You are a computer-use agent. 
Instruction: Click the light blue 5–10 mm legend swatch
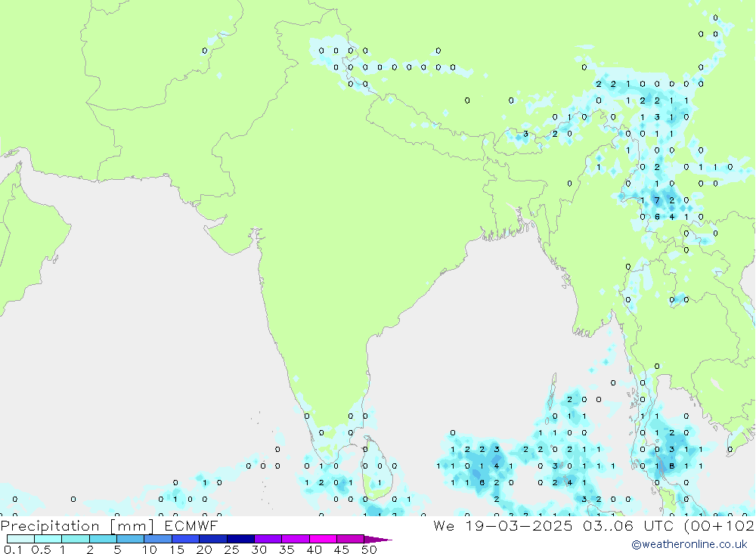point(131,539)
